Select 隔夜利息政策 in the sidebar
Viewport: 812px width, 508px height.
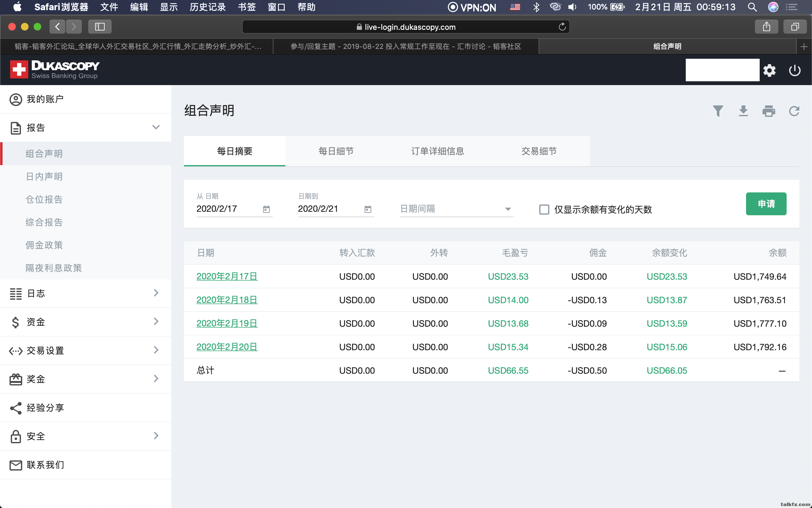coord(86,268)
